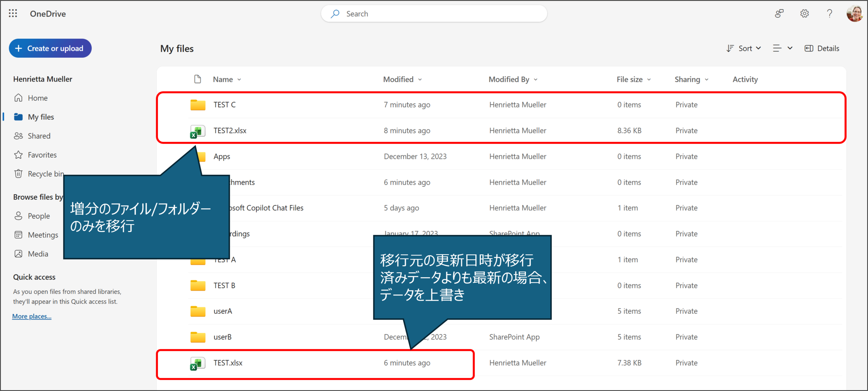Click the settings gear icon
868x391 pixels.
(804, 14)
